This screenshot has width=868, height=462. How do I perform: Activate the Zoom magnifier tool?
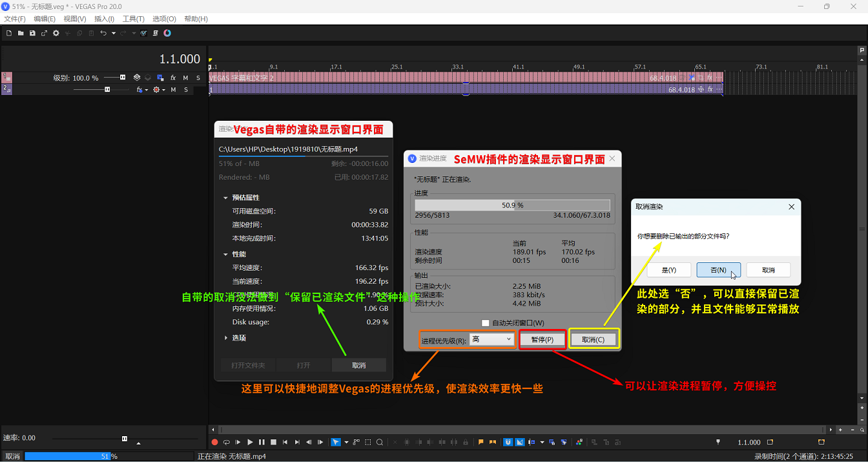(380, 443)
